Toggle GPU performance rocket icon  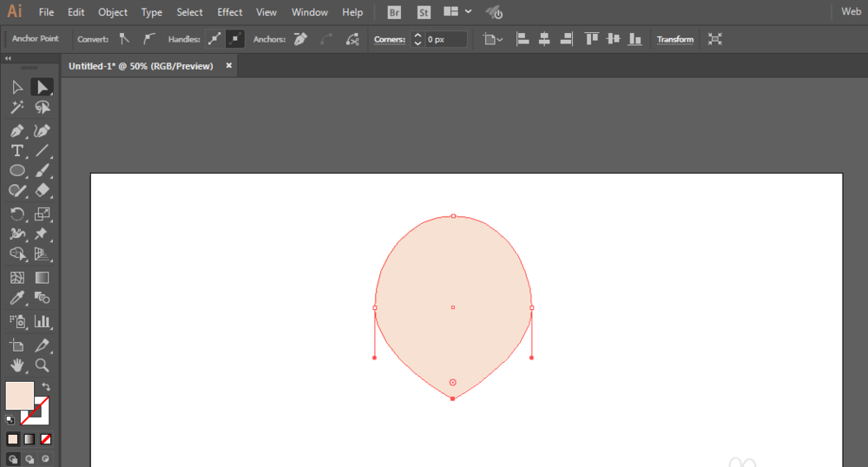click(x=494, y=12)
